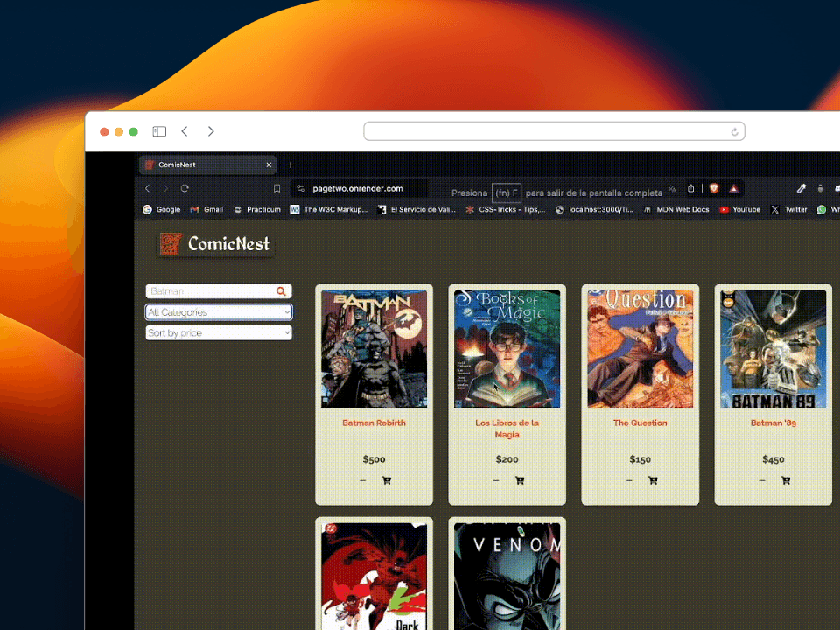The height and width of the screenshot is (630, 840).
Task: Click the MDN Web Docs bookmark
Action: tap(677, 210)
